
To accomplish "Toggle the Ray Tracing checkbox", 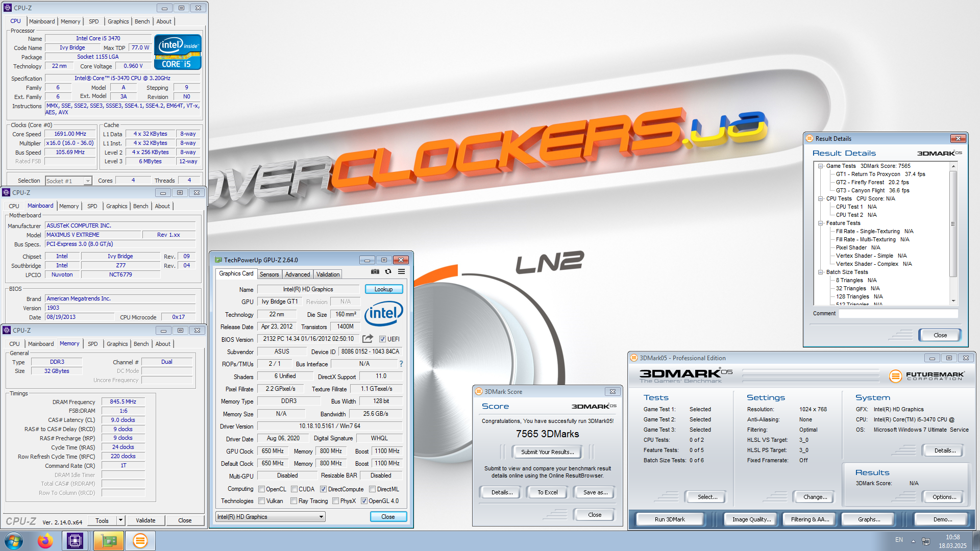I will pos(294,501).
